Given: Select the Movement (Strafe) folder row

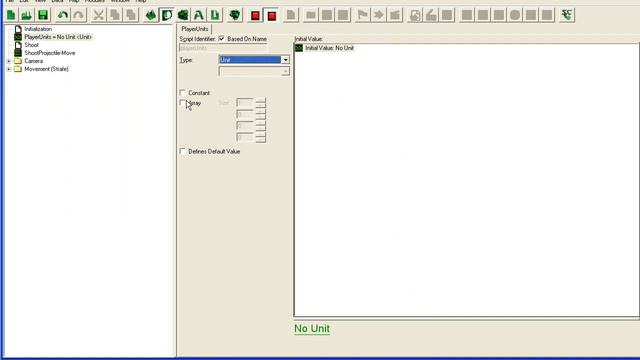Looking at the screenshot, I should coord(46,69).
